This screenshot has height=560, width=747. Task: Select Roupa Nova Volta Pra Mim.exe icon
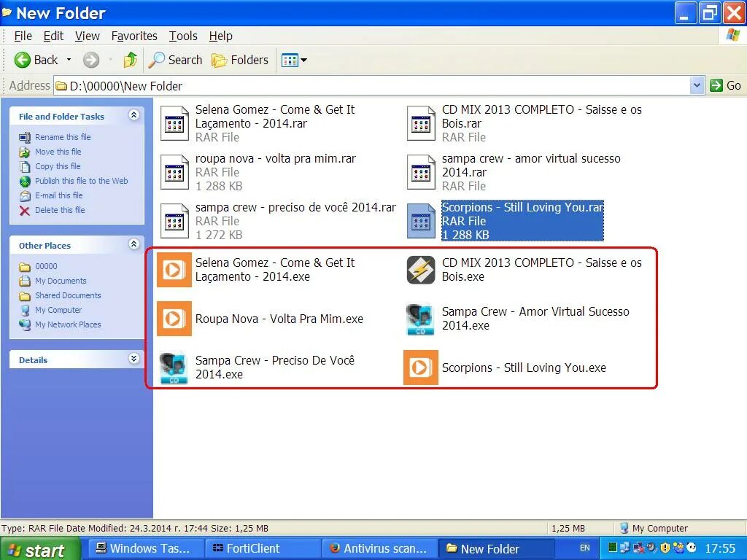pos(174,319)
